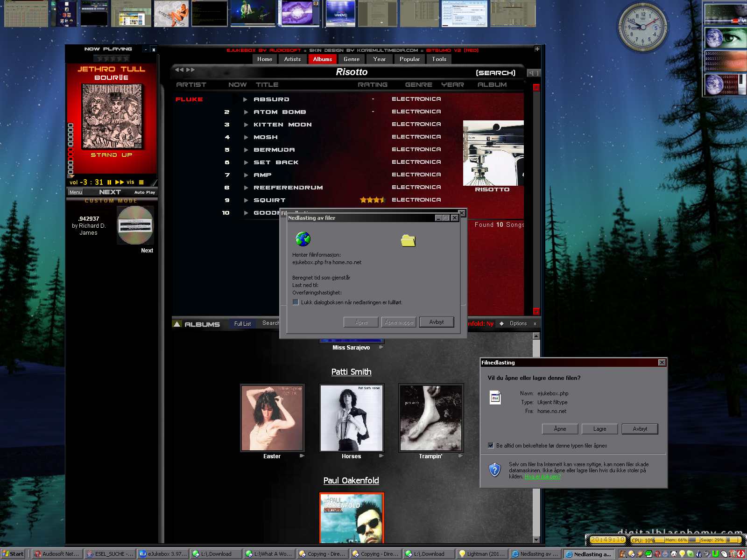Play the KITTEN MOON track

(x=246, y=125)
